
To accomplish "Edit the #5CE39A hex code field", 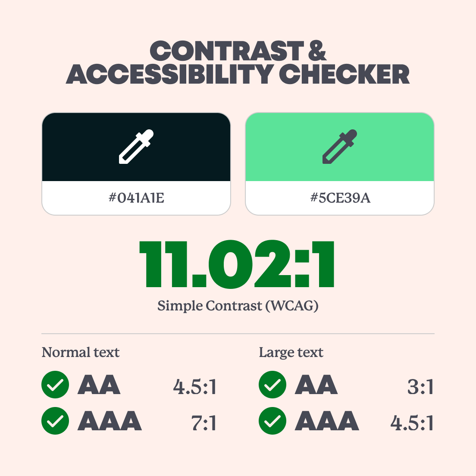I will 340,198.
